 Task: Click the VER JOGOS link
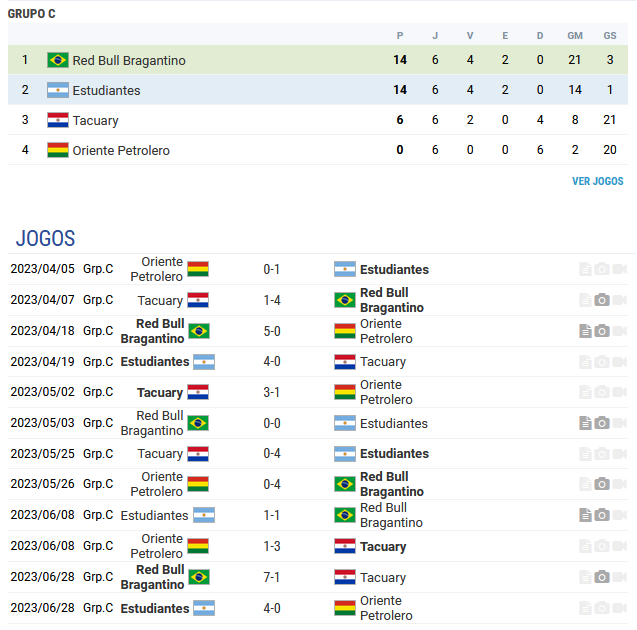tap(597, 181)
